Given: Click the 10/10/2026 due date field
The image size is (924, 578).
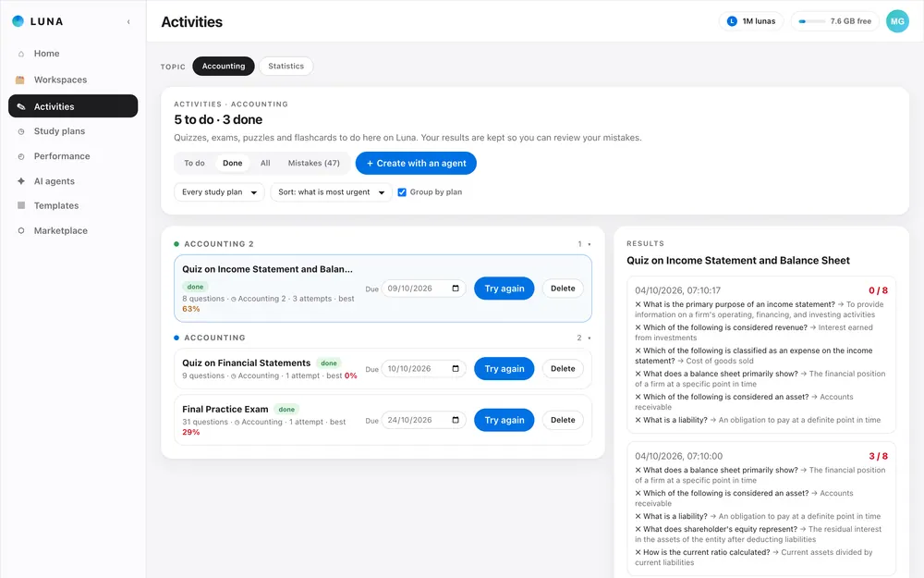Looking at the screenshot, I should (x=424, y=369).
